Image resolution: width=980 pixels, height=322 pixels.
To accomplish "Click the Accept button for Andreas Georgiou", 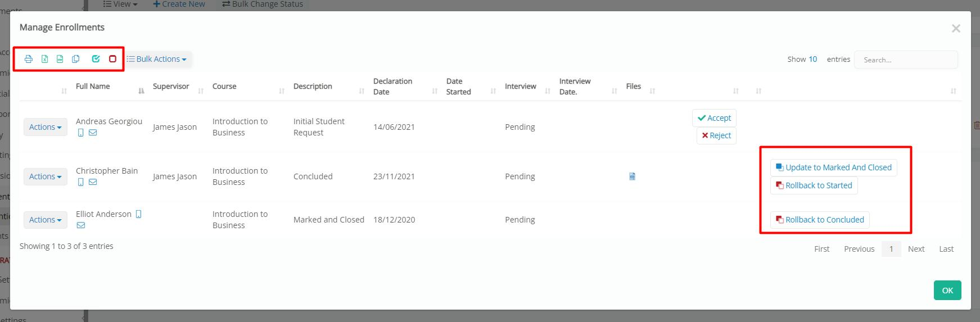I will tap(714, 118).
